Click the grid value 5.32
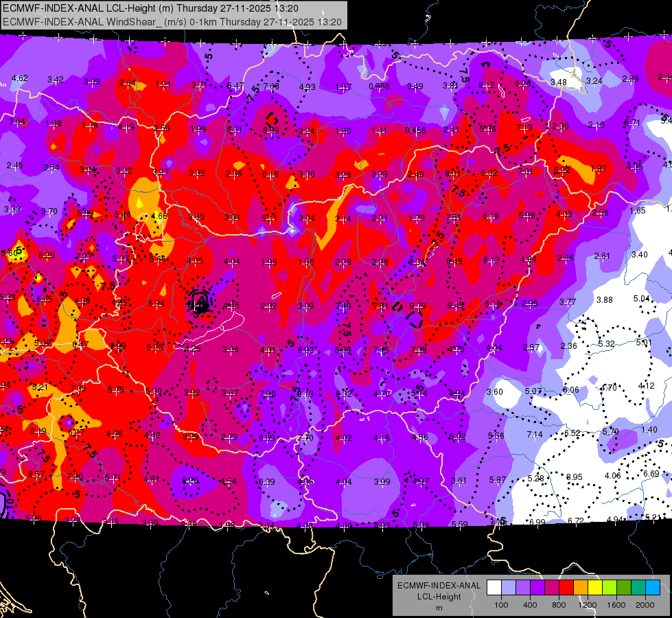The width and height of the screenshot is (672, 618). 606,344
